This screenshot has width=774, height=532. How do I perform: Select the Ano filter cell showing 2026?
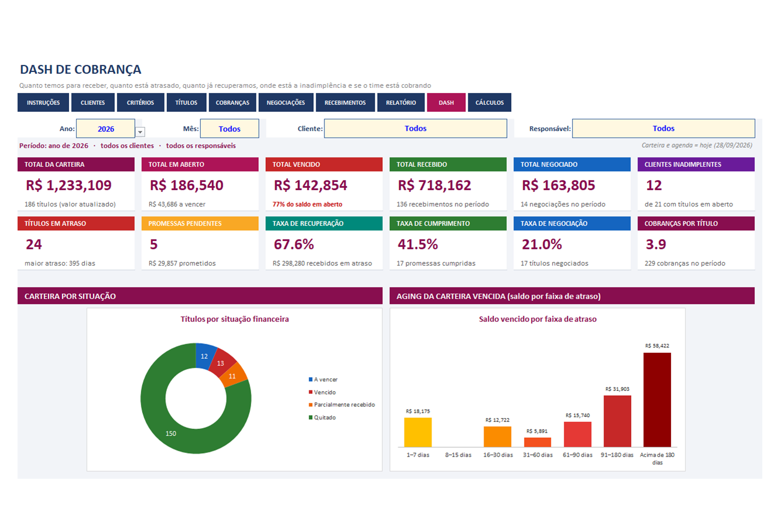(106, 129)
